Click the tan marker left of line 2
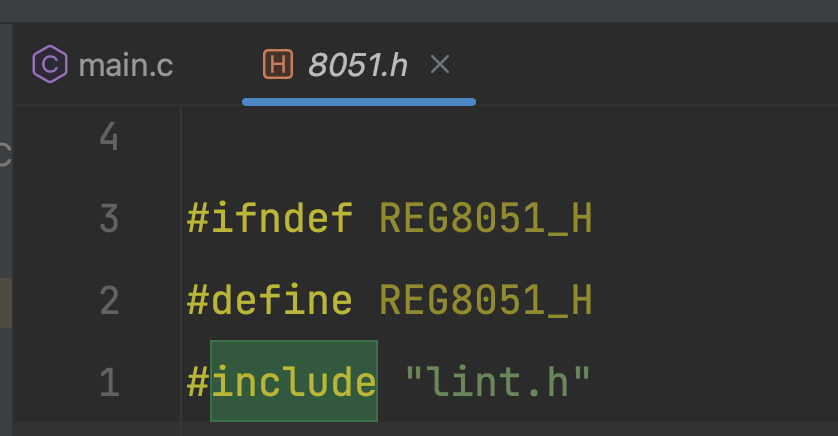The height and width of the screenshot is (436, 838). tap(5, 303)
